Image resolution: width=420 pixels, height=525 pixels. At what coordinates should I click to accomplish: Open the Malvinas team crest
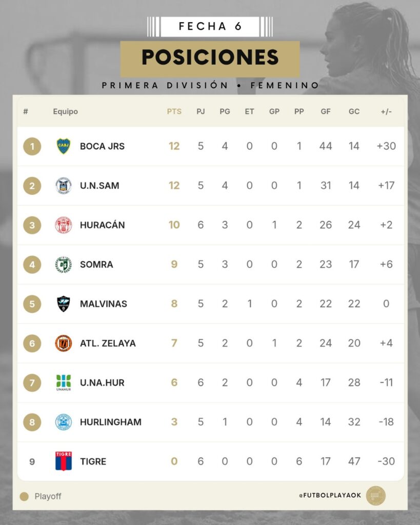click(64, 304)
